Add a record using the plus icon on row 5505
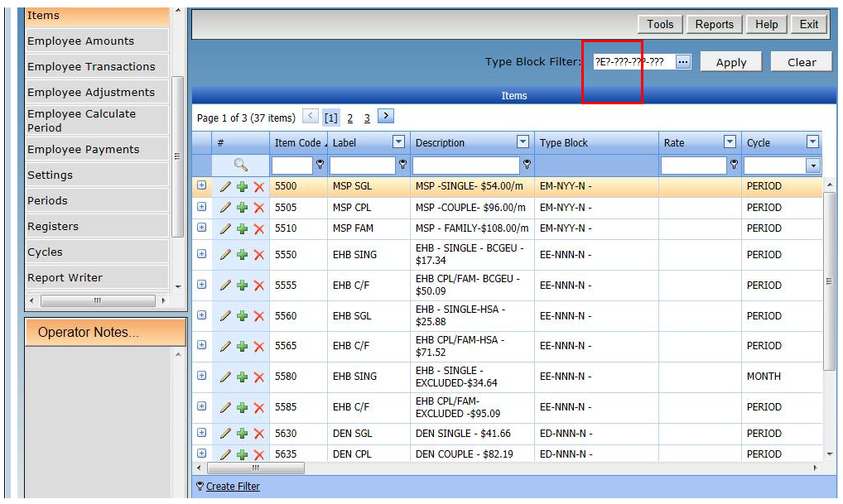 243,208
